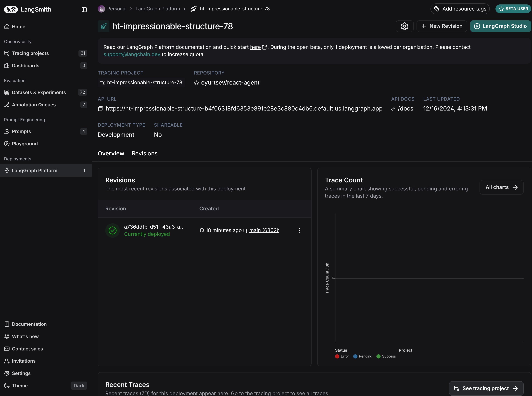Open main (6302b commit link
Screen dimensions: 532x396
pos(264,230)
